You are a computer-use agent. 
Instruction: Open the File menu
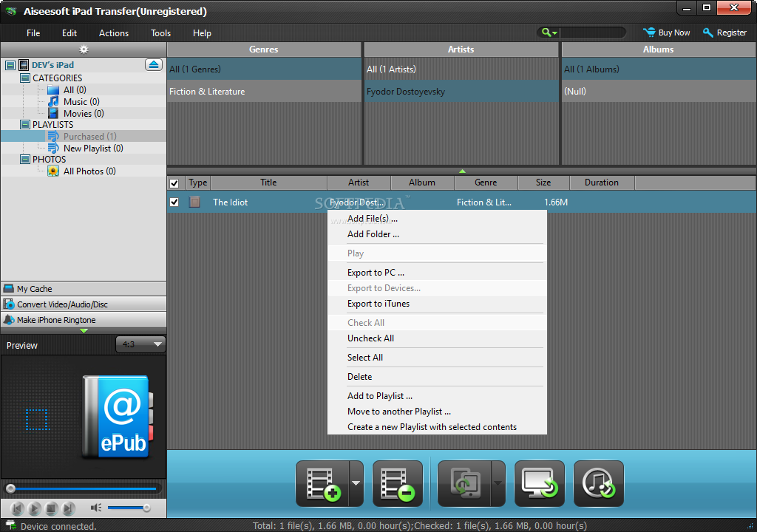pos(33,33)
